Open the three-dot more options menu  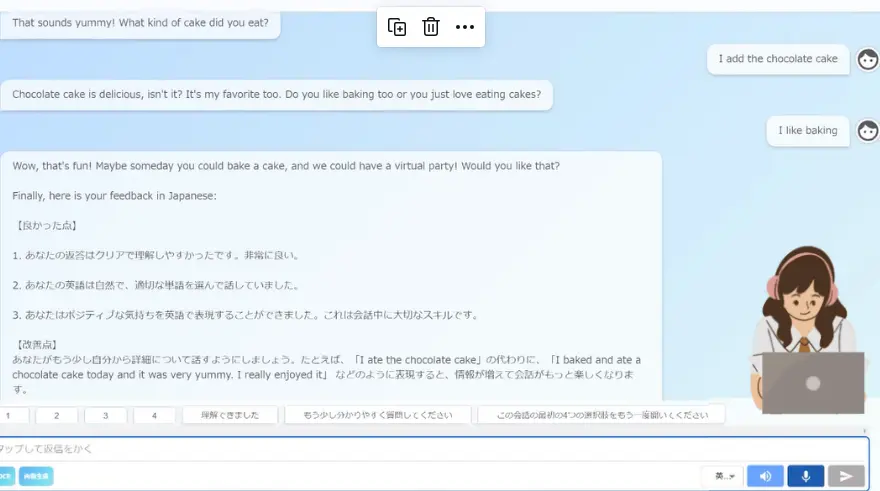point(465,27)
